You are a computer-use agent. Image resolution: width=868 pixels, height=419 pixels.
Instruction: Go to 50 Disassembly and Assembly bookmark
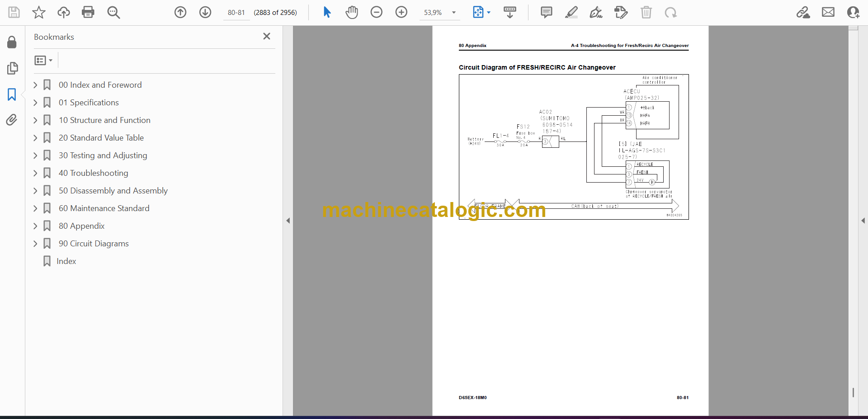113,190
